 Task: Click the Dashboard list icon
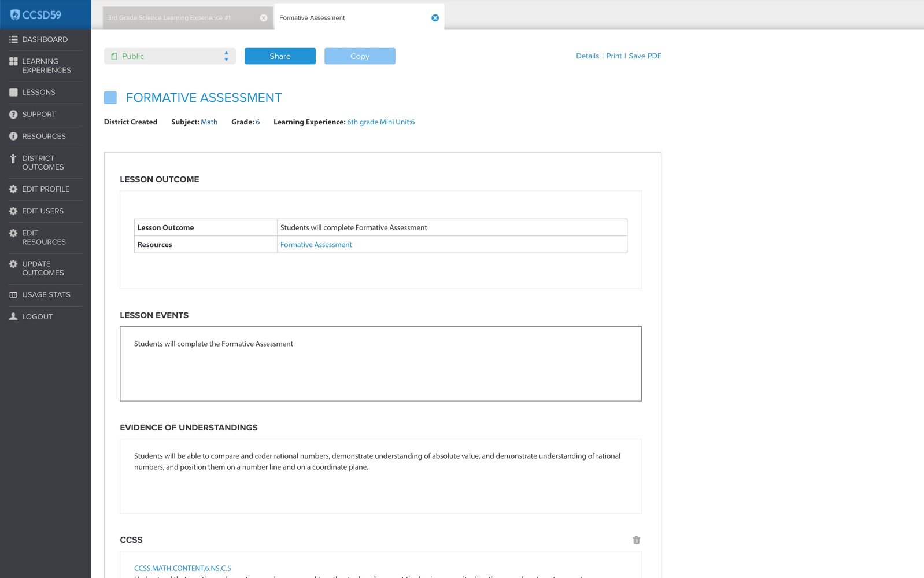[x=13, y=39]
